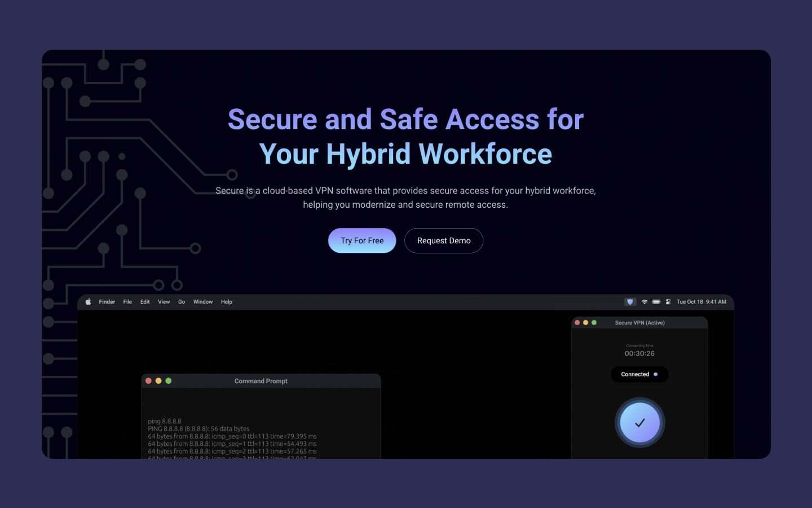This screenshot has height=508, width=812.
Task: Open the View menu
Action: (x=164, y=301)
